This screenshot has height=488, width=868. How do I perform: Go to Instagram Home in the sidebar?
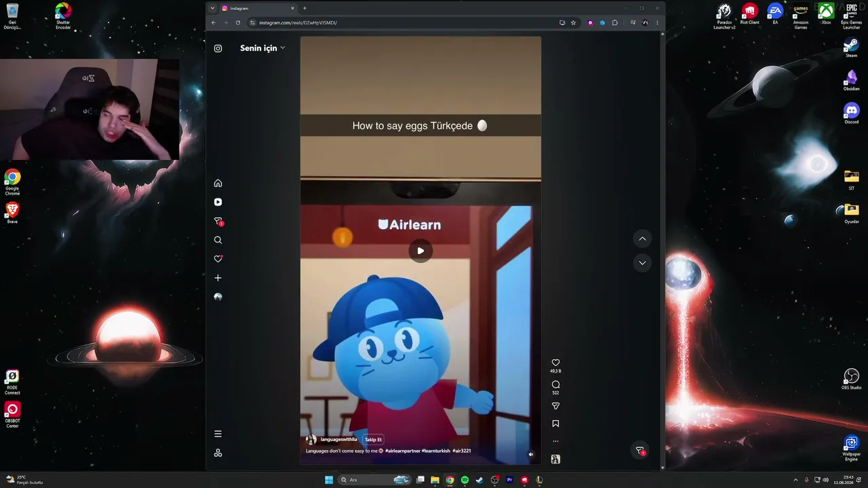(x=218, y=183)
